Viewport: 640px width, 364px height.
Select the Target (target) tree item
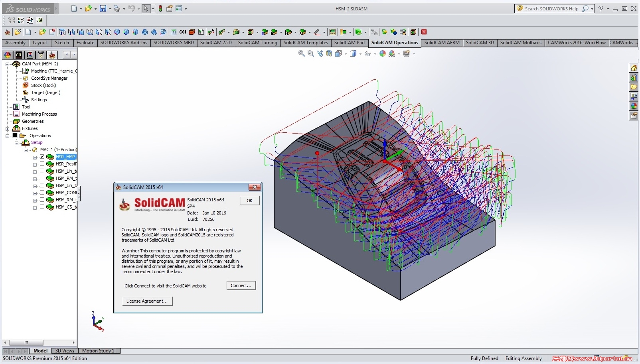pos(45,92)
